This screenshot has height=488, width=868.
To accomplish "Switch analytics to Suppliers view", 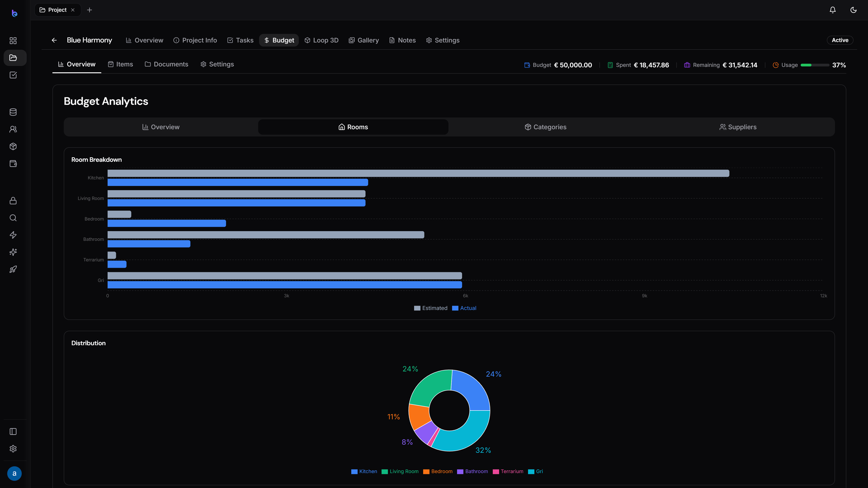I will click(x=738, y=127).
